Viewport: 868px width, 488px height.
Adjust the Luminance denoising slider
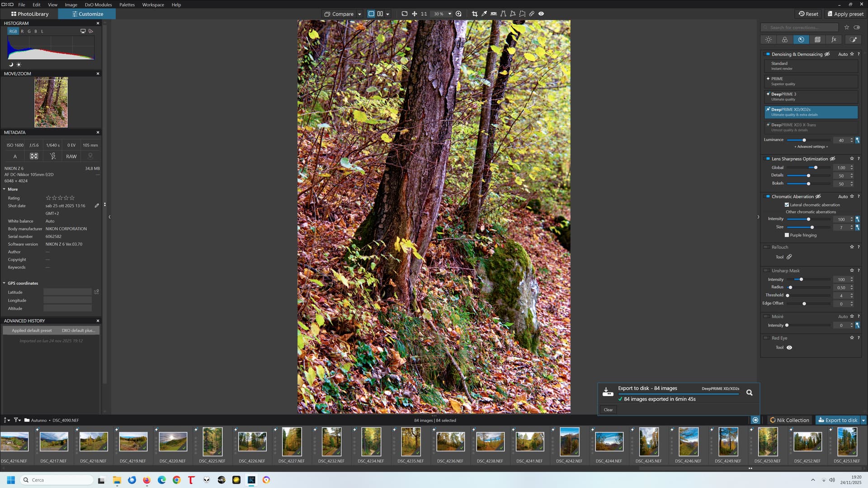point(804,140)
